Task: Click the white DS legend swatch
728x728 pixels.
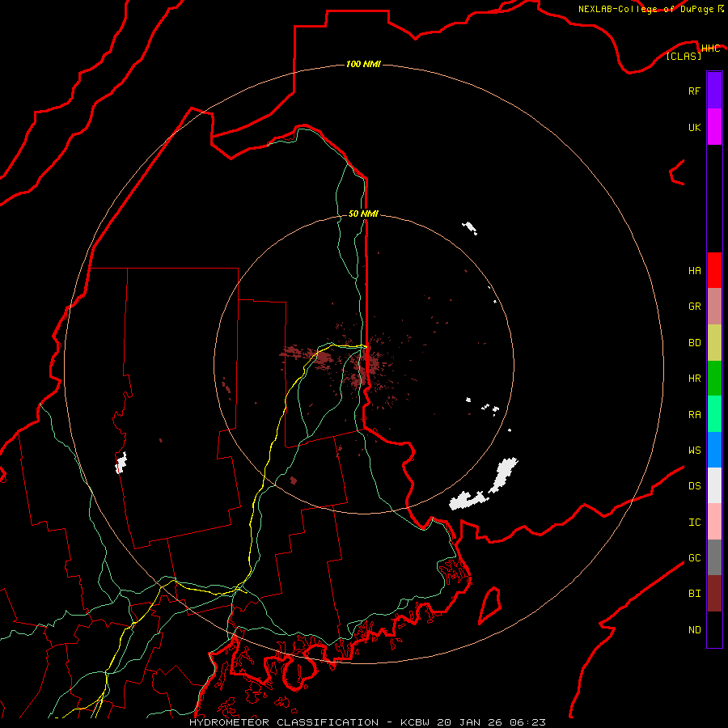Action: [x=714, y=485]
